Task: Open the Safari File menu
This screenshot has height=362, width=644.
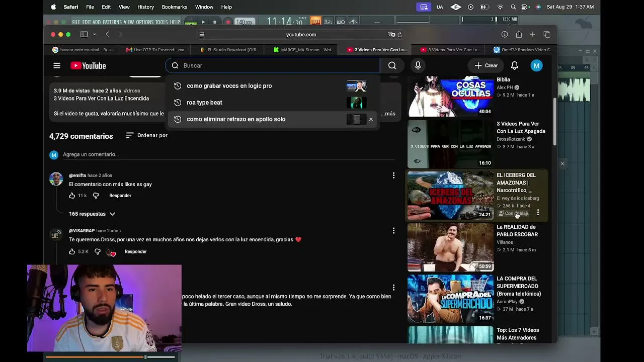Action: tap(90, 7)
